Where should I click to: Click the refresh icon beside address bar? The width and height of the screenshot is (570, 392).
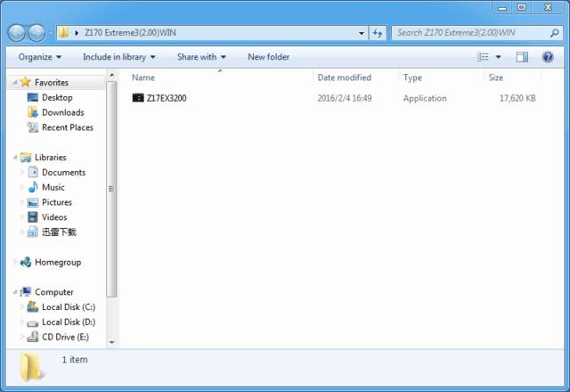click(x=378, y=33)
